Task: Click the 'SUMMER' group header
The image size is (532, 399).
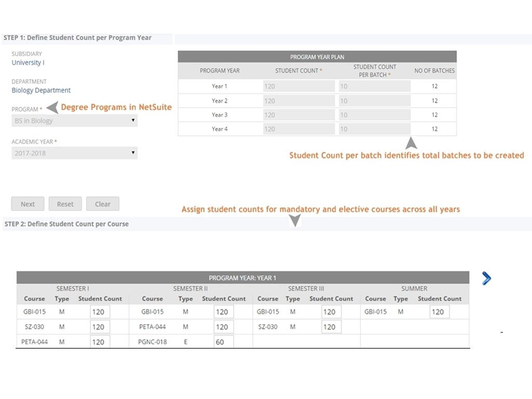Action: (414, 288)
